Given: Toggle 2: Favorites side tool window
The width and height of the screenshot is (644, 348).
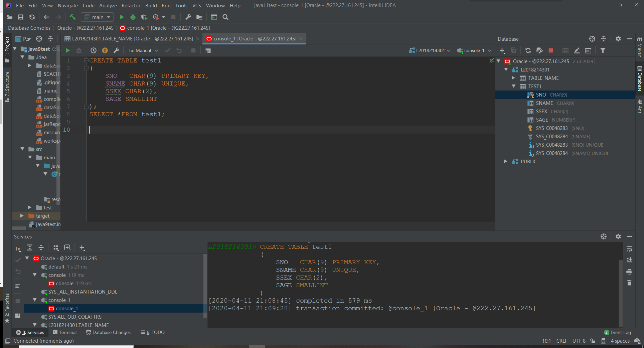Looking at the screenshot, I should tap(7, 308).
